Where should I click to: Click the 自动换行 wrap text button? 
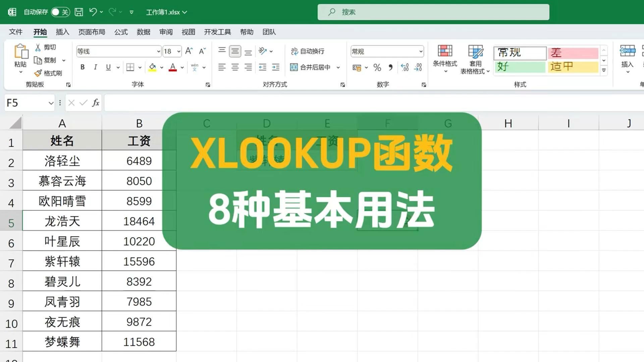(x=308, y=51)
